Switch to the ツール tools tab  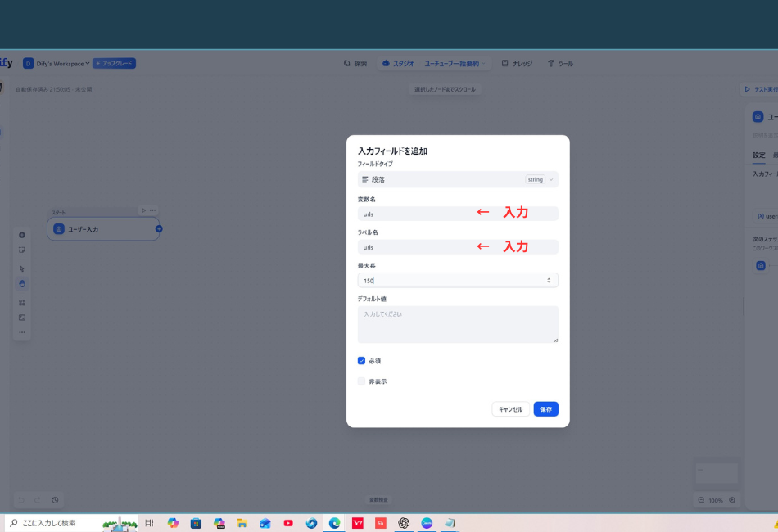pos(560,64)
